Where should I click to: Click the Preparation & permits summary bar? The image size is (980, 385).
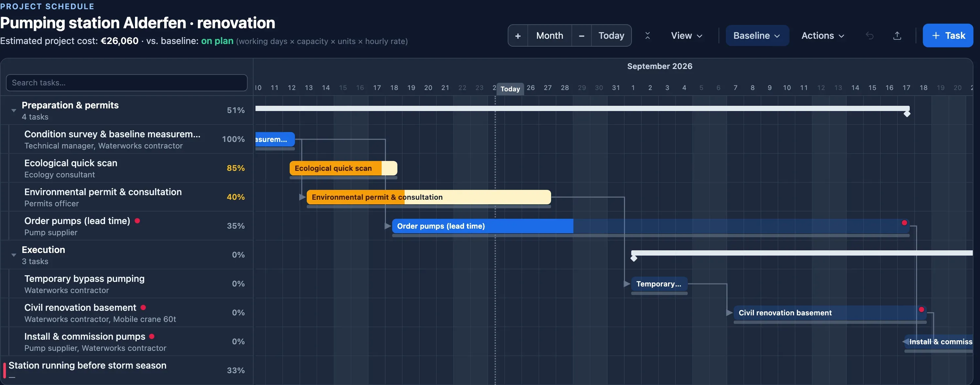[x=582, y=108]
